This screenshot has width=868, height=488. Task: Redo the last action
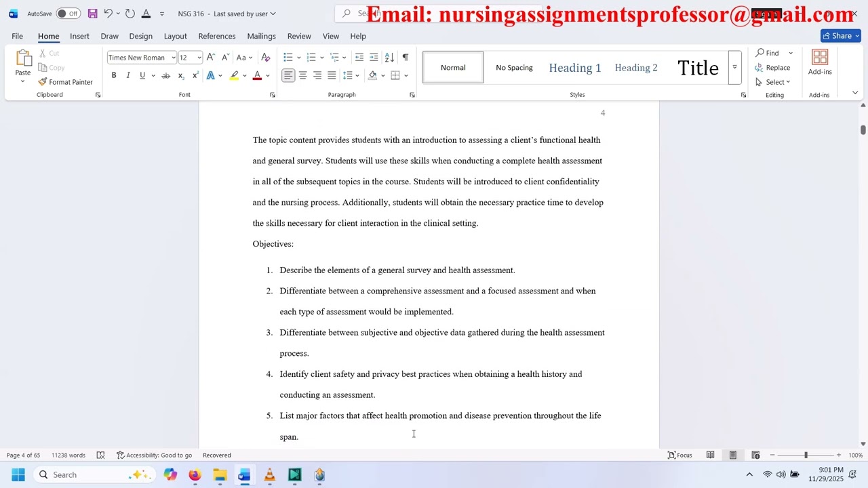pyautogui.click(x=130, y=14)
